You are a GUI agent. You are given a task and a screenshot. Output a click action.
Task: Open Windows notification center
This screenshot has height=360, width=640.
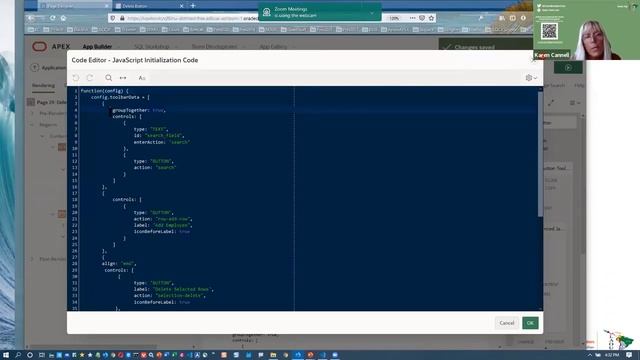[629, 355]
